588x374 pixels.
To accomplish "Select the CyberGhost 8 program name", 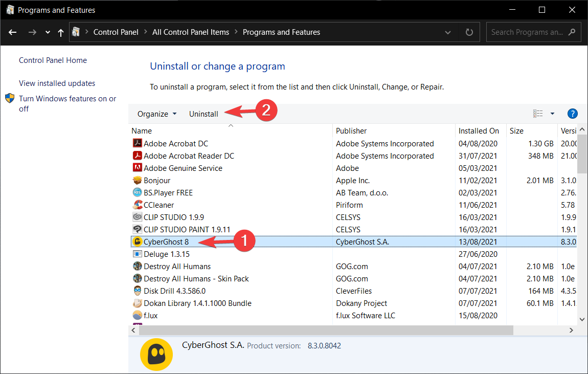I will click(x=166, y=242).
